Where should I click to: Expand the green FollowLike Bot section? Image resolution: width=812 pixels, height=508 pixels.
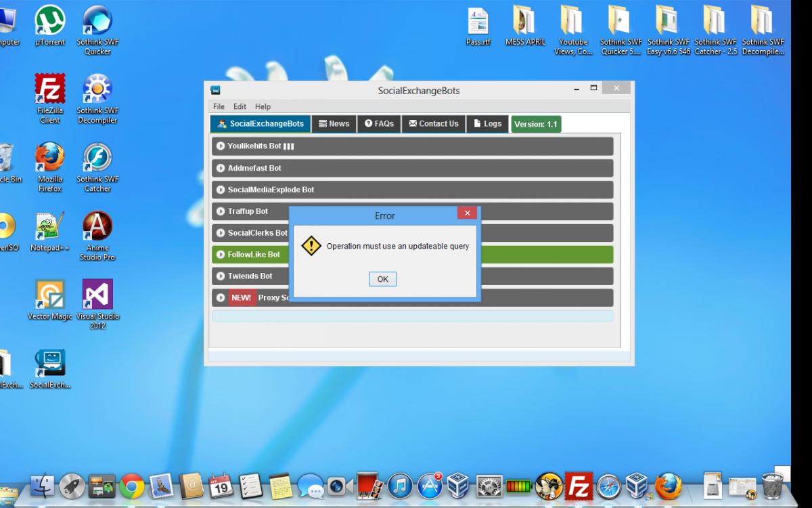click(x=412, y=255)
